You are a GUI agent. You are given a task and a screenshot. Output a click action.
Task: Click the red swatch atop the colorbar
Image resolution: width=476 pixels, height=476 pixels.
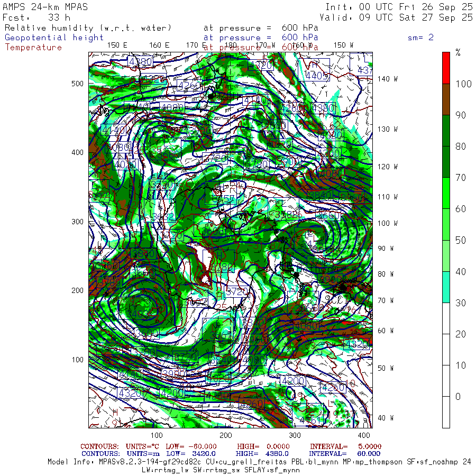coord(446,67)
